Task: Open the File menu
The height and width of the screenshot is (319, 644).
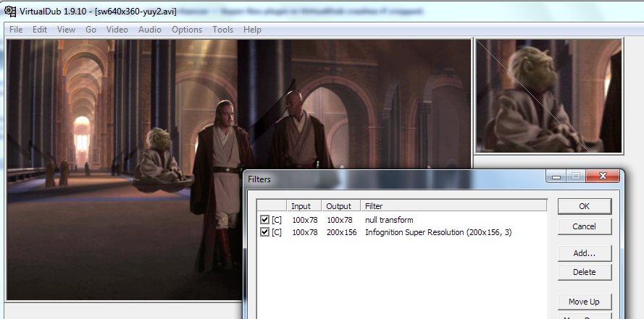Action: pyautogui.click(x=16, y=30)
